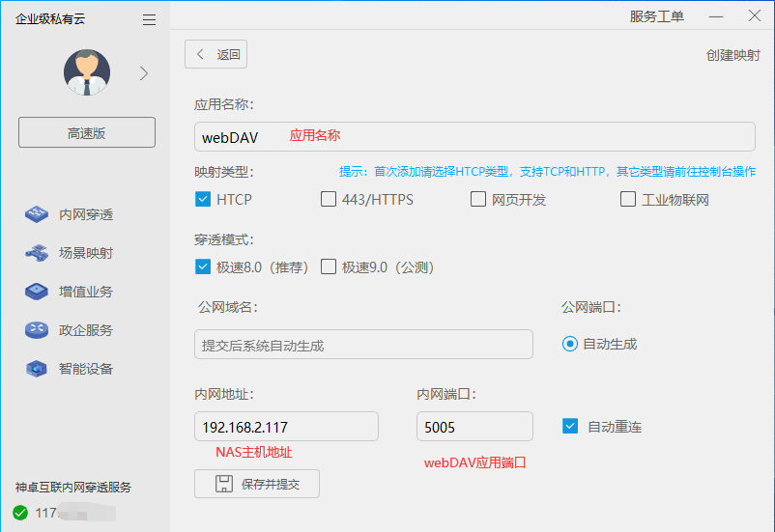Open the 服务工单 link
775x532 pixels.
[x=657, y=16]
